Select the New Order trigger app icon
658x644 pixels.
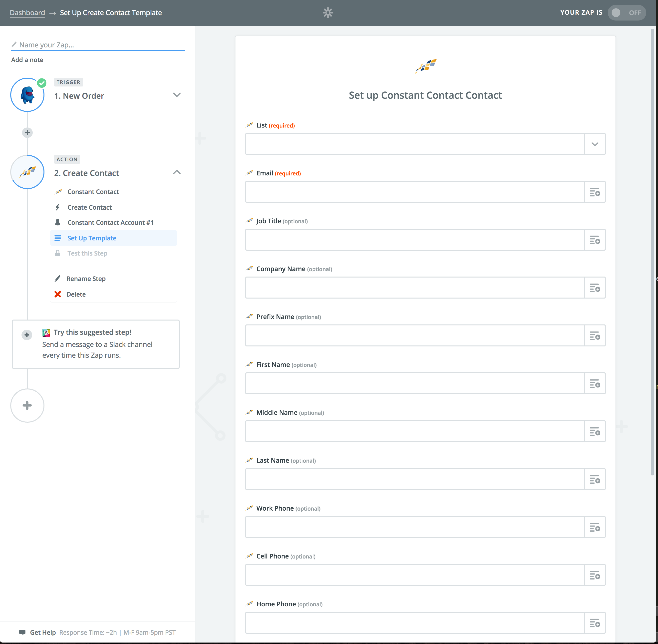27,95
